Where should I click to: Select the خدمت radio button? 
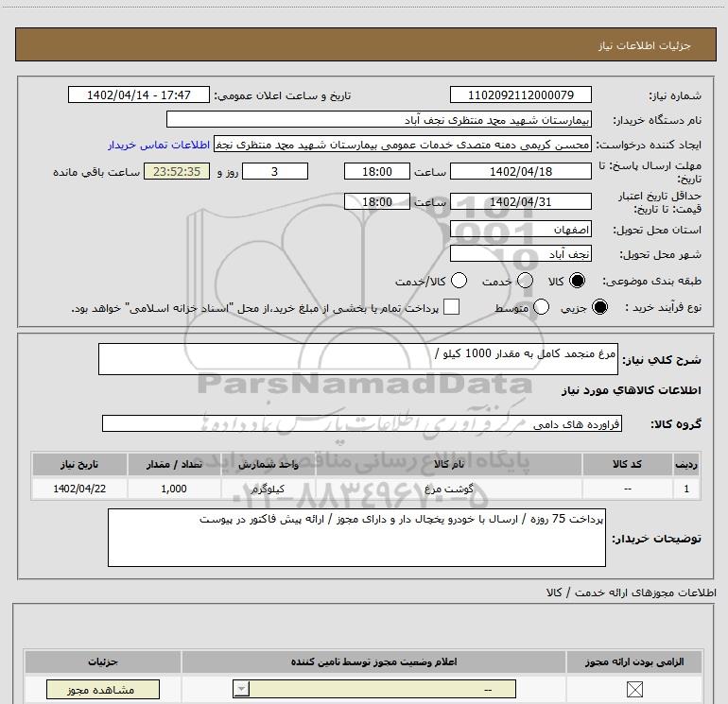click(x=525, y=281)
